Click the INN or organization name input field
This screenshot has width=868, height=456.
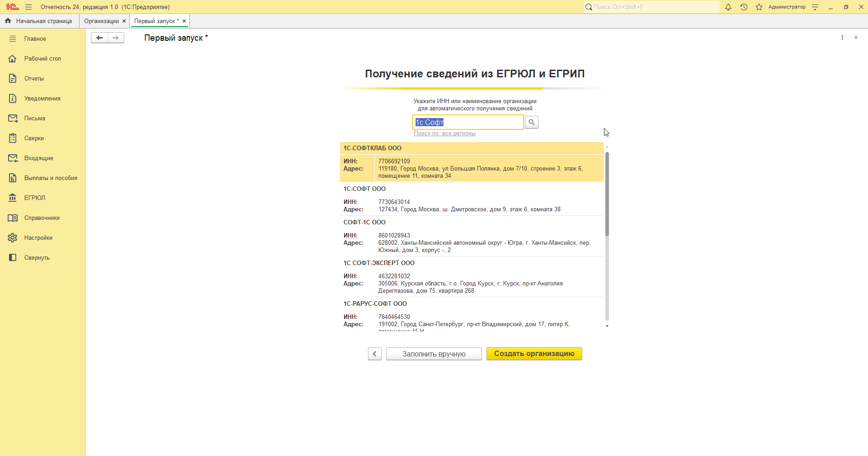click(x=468, y=122)
